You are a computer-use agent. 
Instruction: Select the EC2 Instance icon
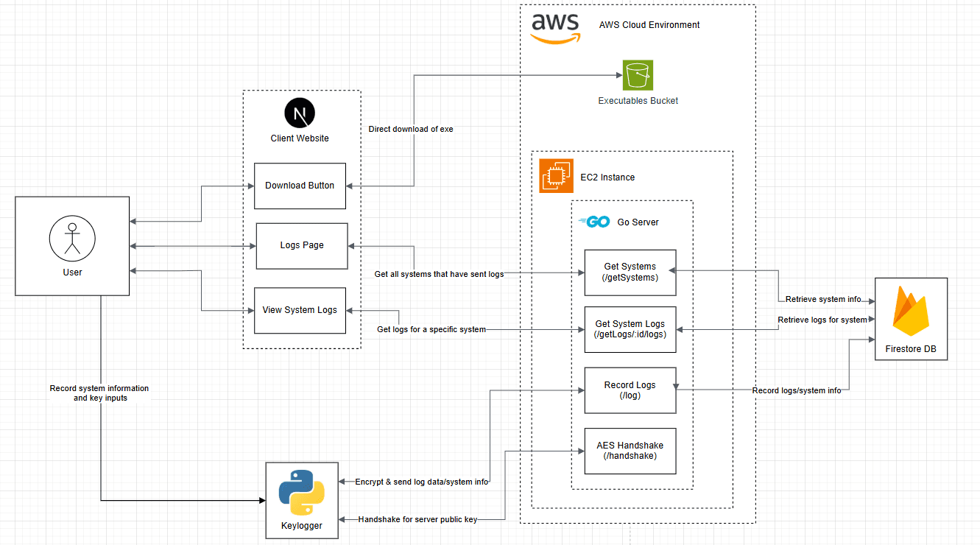point(556,176)
